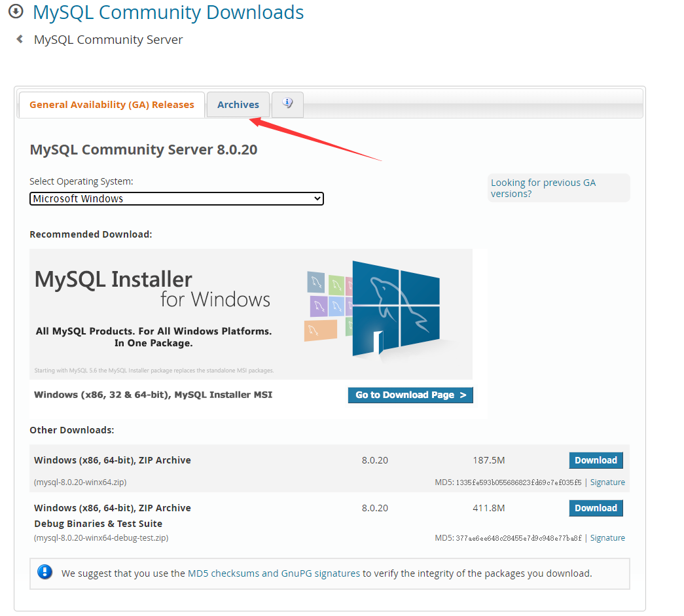Click the Recommended Download label

point(91,234)
